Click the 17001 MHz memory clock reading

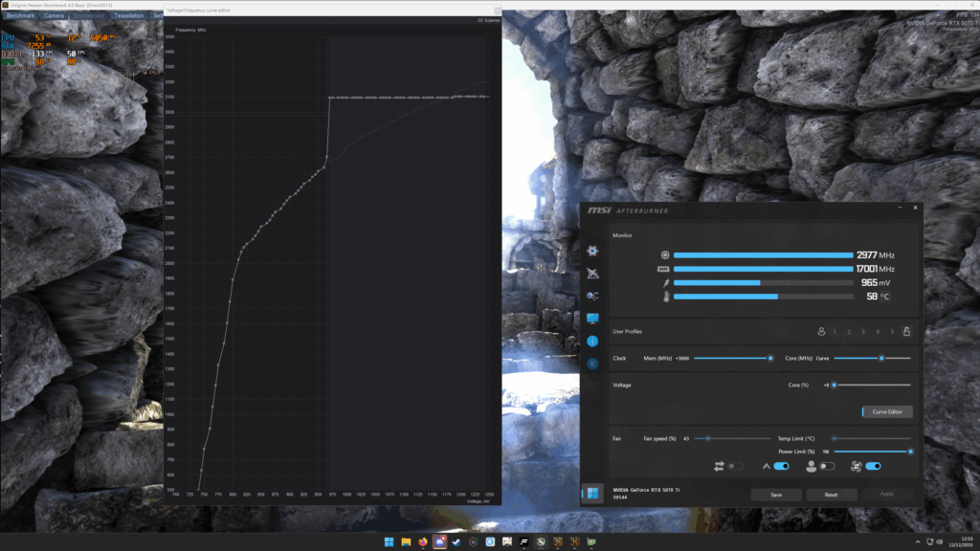tap(875, 269)
